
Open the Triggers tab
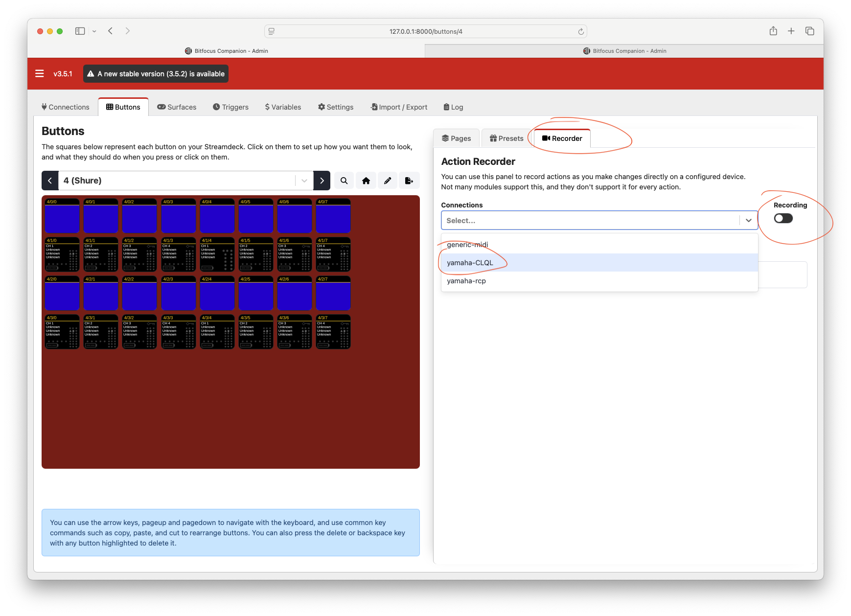(230, 107)
